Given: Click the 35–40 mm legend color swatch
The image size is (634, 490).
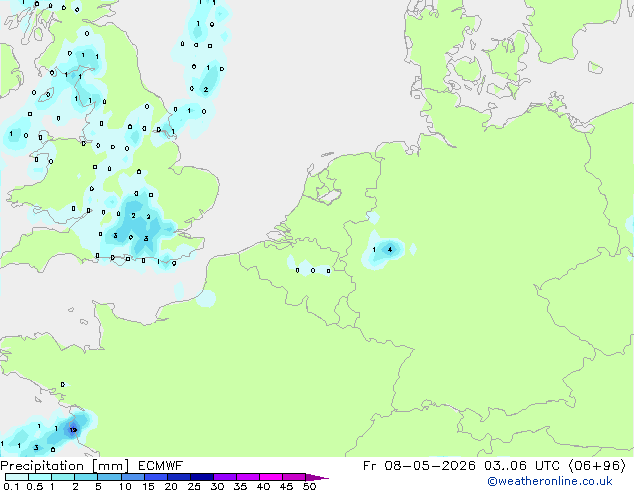Looking at the screenshot, I should 248,477.
